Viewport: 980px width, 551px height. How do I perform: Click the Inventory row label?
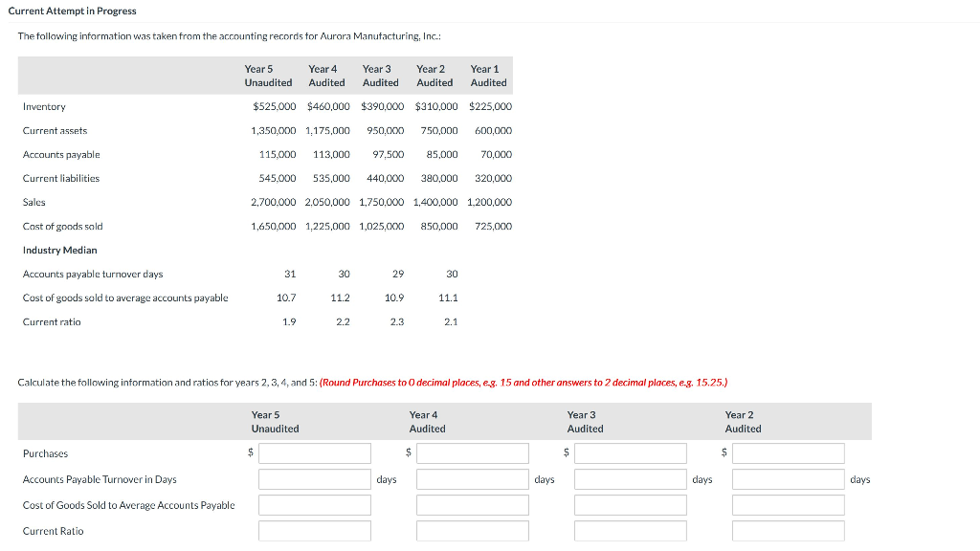click(x=44, y=107)
